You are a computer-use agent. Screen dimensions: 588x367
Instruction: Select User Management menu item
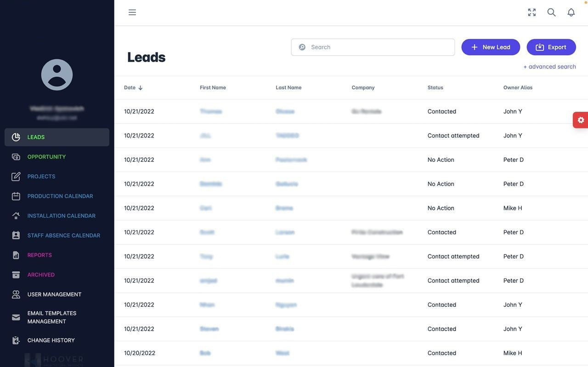(54, 295)
